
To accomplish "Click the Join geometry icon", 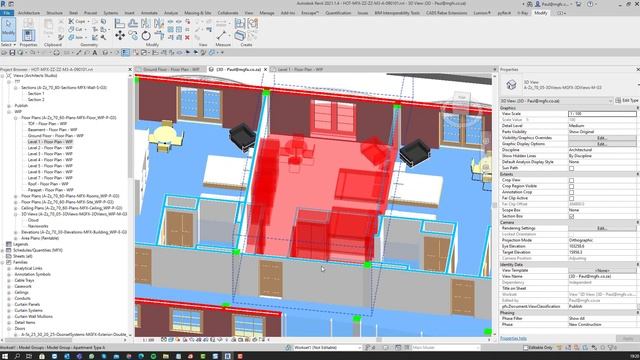I will [x=71, y=37].
